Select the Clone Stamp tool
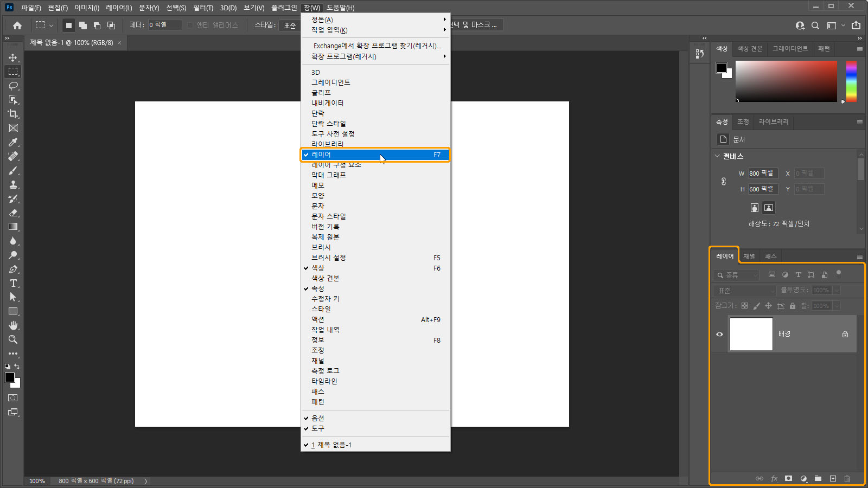 (13, 184)
